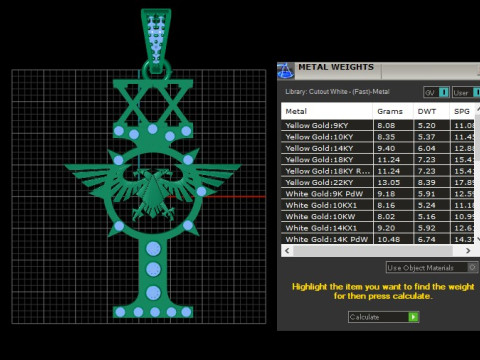Click the 5.24 DWT value
480x360 pixels.
427,205
